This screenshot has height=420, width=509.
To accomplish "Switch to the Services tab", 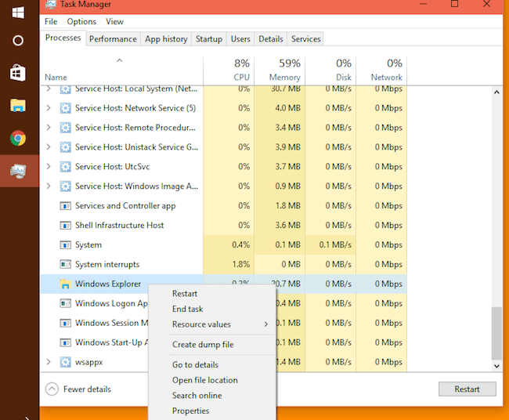I will click(x=305, y=38).
